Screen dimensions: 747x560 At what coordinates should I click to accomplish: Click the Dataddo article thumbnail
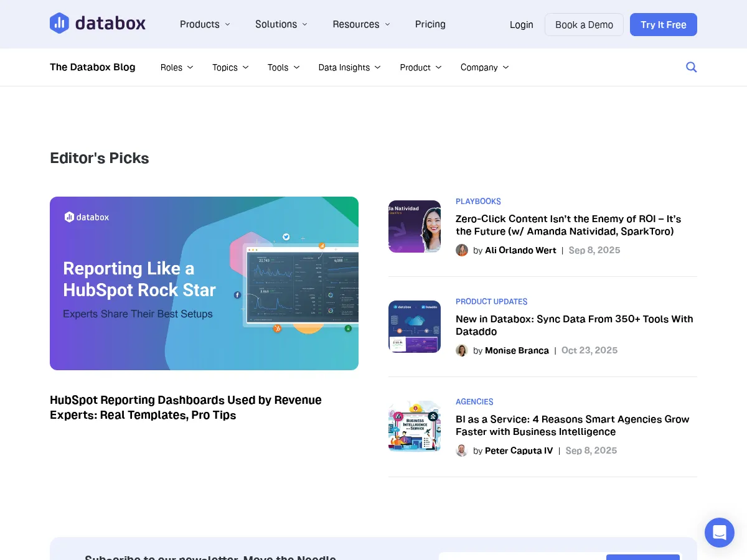pos(414,326)
